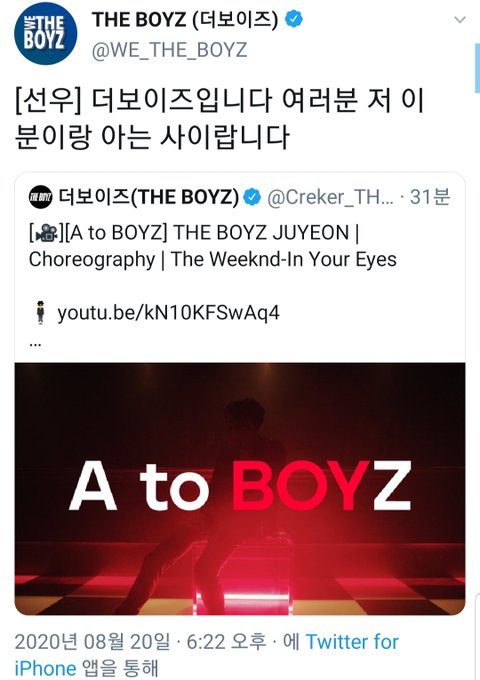
Task: Open @Creker_TH... handle in quoted tweet
Action: (x=330, y=197)
